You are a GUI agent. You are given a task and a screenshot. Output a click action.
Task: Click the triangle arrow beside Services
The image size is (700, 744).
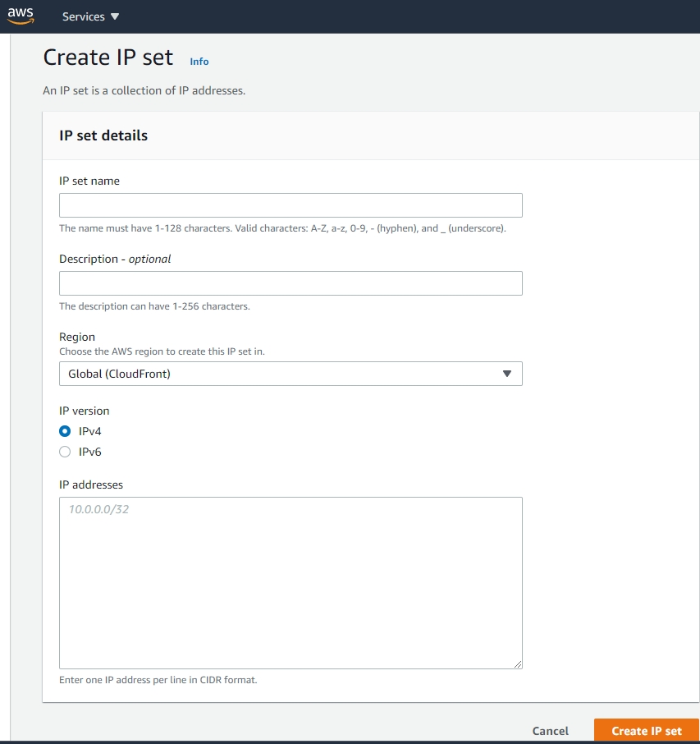(x=114, y=16)
